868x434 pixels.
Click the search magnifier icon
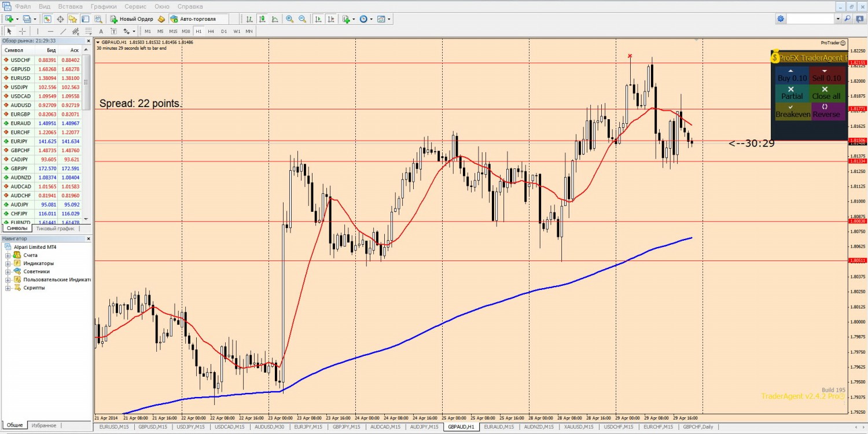(x=848, y=19)
